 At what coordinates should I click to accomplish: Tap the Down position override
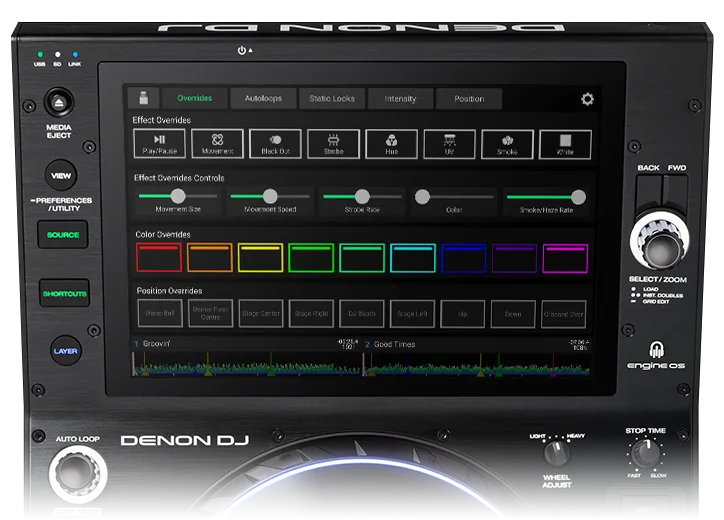[x=513, y=314]
